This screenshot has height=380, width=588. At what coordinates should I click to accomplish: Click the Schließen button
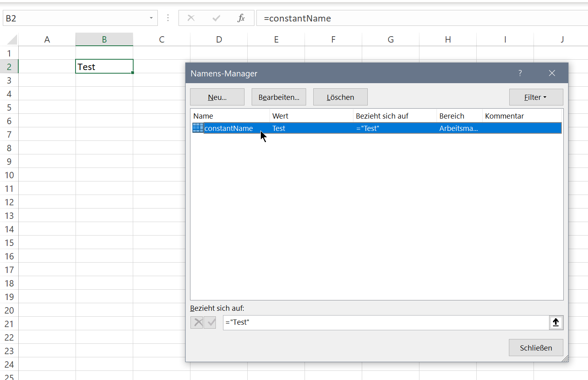point(536,348)
